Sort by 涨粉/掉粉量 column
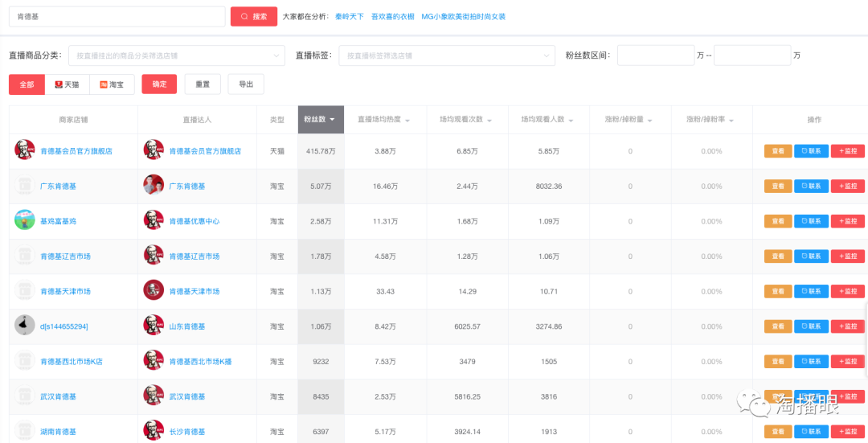This screenshot has width=868, height=443. point(650,120)
